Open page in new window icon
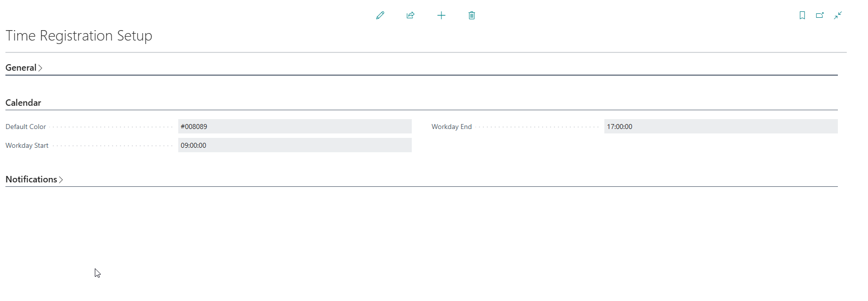 tap(820, 15)
